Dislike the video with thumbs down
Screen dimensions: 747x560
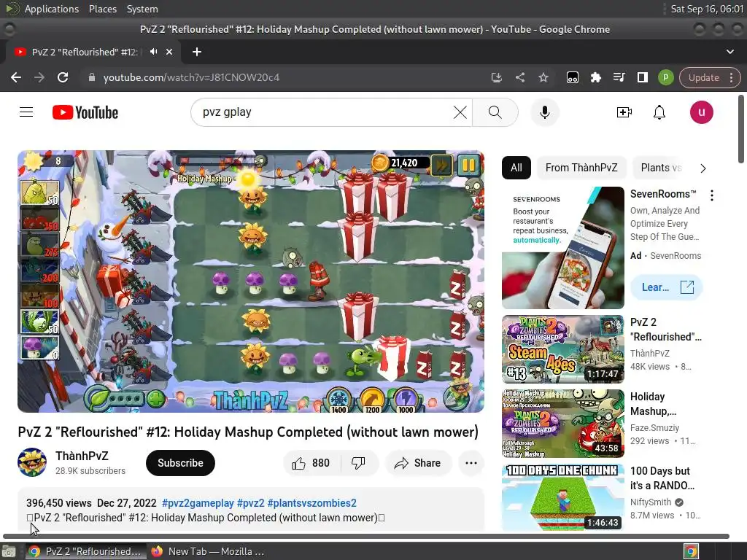coord(358,463)
